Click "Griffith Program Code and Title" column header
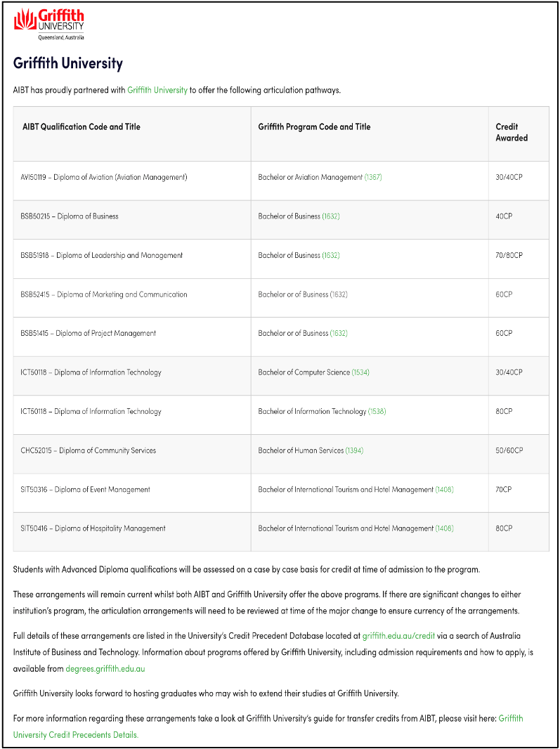This screenshot has height=749, width=560. [314, 127]
